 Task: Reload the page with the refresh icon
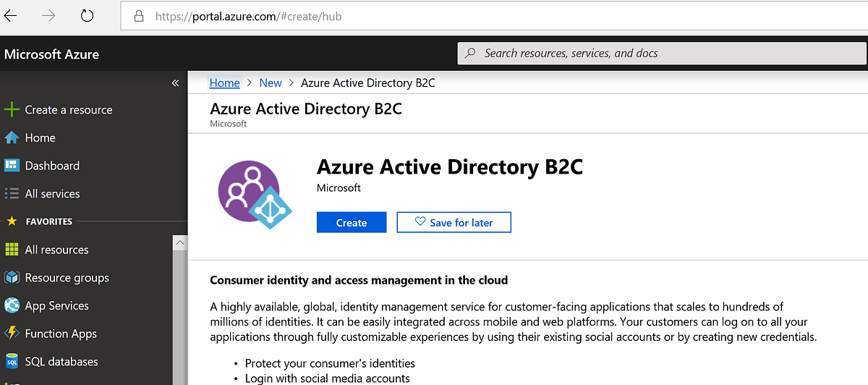point(87,16)
